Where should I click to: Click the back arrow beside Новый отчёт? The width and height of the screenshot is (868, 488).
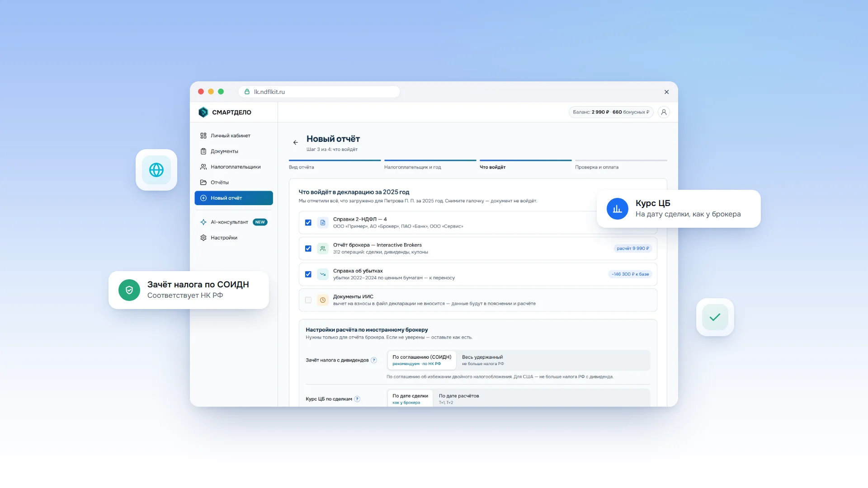pos(295,142)
